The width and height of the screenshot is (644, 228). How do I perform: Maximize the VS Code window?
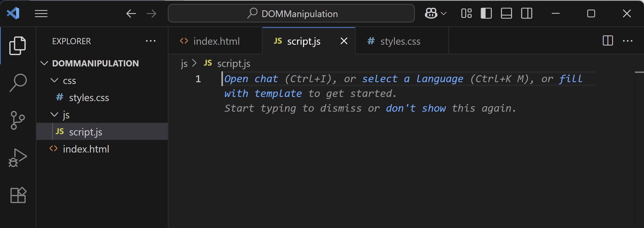pos(591,13)
